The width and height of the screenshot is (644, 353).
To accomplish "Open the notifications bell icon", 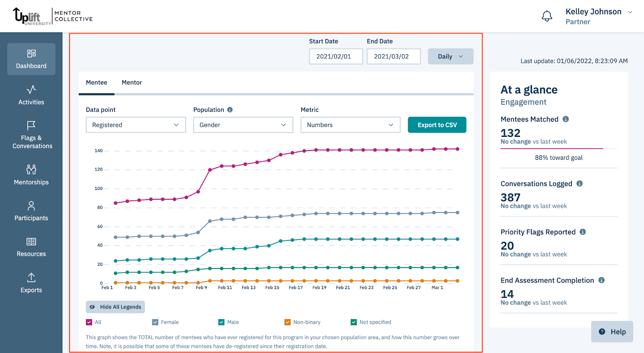I will [547, 16].
